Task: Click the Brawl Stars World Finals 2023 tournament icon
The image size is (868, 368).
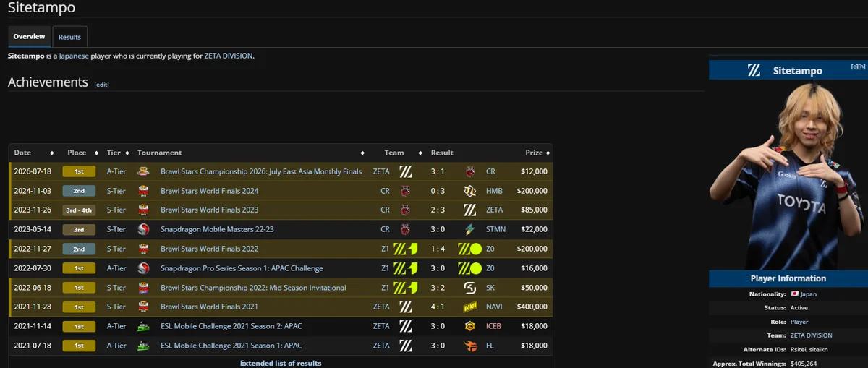Action: coord(143,210)
